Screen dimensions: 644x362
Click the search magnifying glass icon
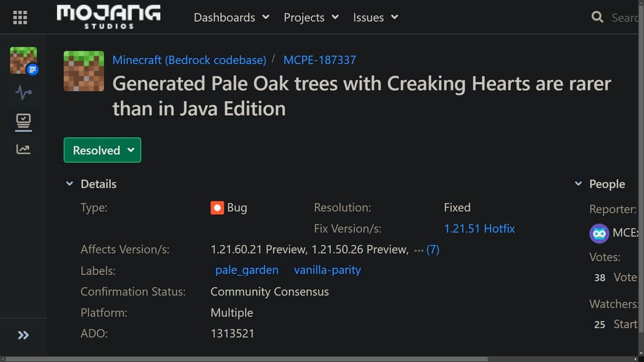(x=597, y=17)
